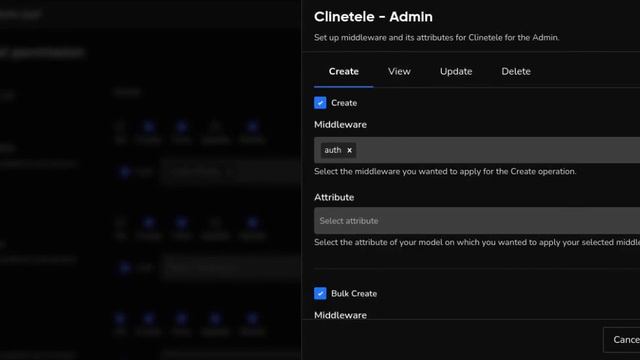Uncheck the Bulk Create checkbox
The width and height of the screenshot is (640, 360).
tap(320, 293)
